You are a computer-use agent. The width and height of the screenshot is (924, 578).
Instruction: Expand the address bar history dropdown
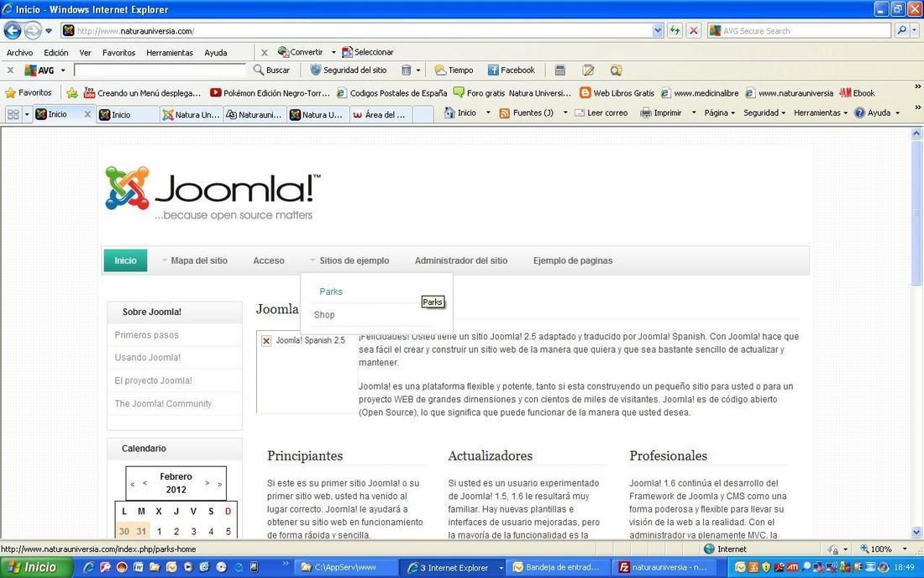(x=658, y=30)
